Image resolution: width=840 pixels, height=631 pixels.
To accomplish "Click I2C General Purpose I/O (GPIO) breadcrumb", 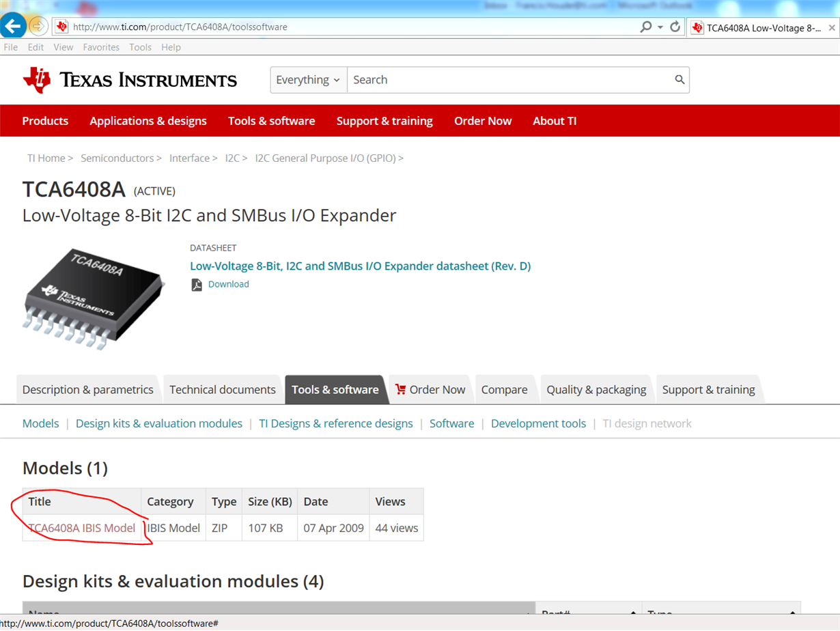I will click(x=325, y=158).
